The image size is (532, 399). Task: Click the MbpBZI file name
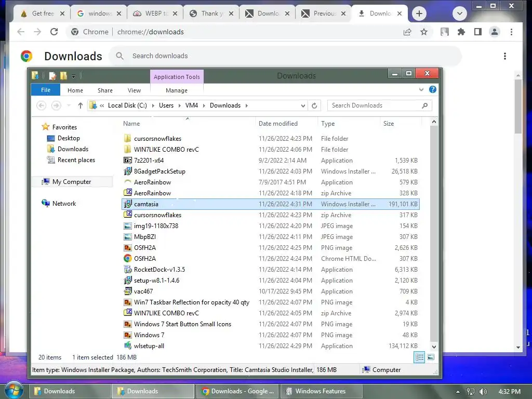(x=145, y=237)
